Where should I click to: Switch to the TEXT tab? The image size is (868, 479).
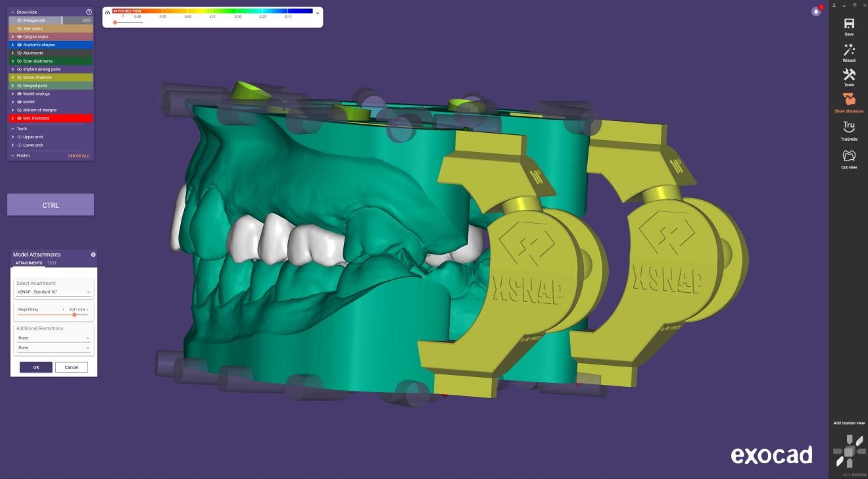coord(52,263)
